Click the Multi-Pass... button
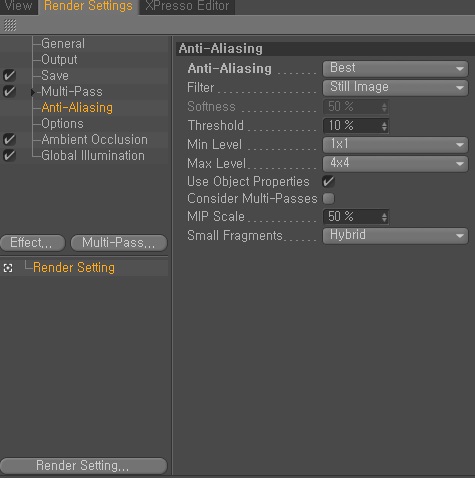Screen dimensions: 475x479 tap(119, 243)
